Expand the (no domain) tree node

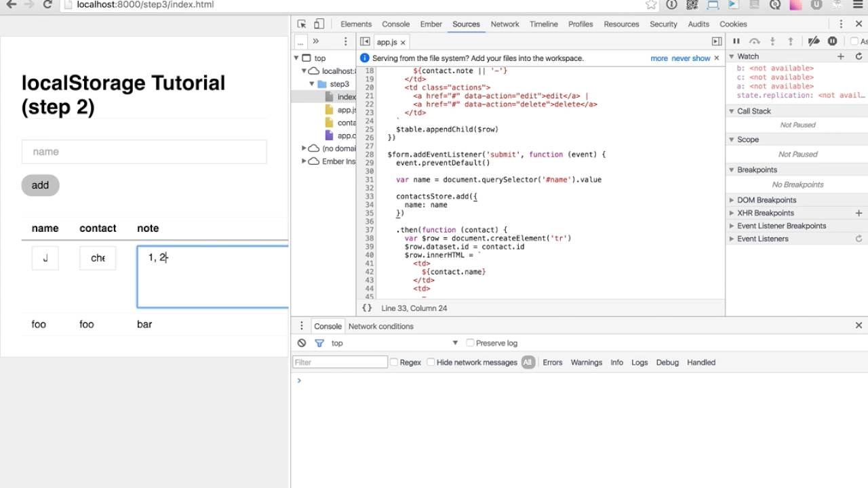coord(304,148)
